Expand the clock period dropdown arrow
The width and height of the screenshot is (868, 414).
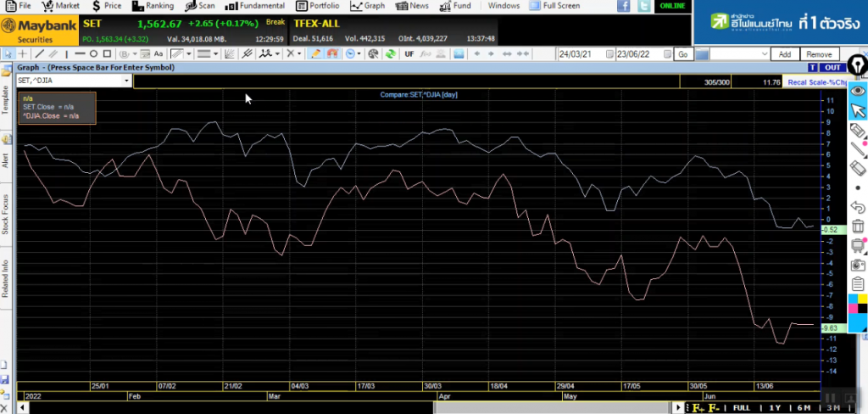point(359,53)
